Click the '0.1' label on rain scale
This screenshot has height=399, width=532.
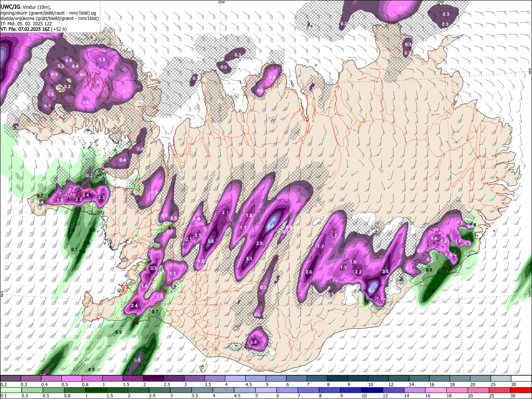[x=3, y=396]
